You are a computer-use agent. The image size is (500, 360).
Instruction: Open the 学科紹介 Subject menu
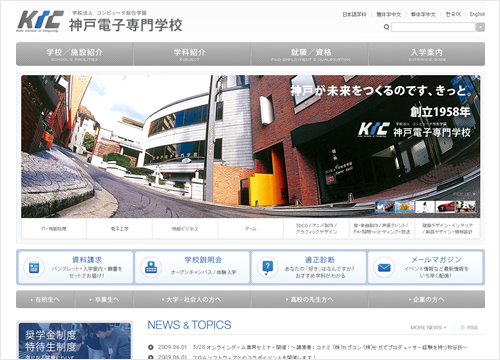pos(192,54)
